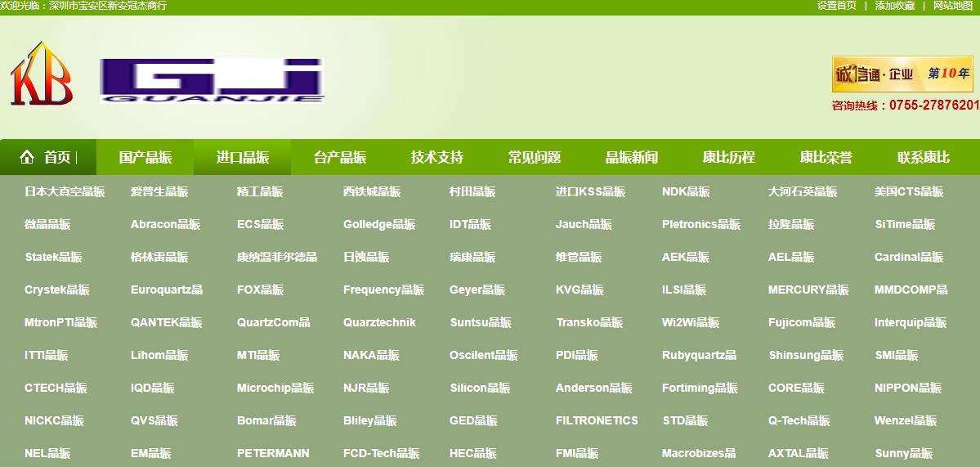Go to the 技术支持 page
This screenshot has height=467, width=980.
click(436, 157)
